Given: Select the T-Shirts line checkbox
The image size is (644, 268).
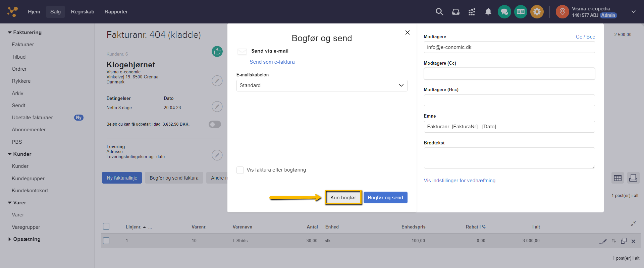Looking at the screenshot, I should pyautogui.click(x=106, y=241).
